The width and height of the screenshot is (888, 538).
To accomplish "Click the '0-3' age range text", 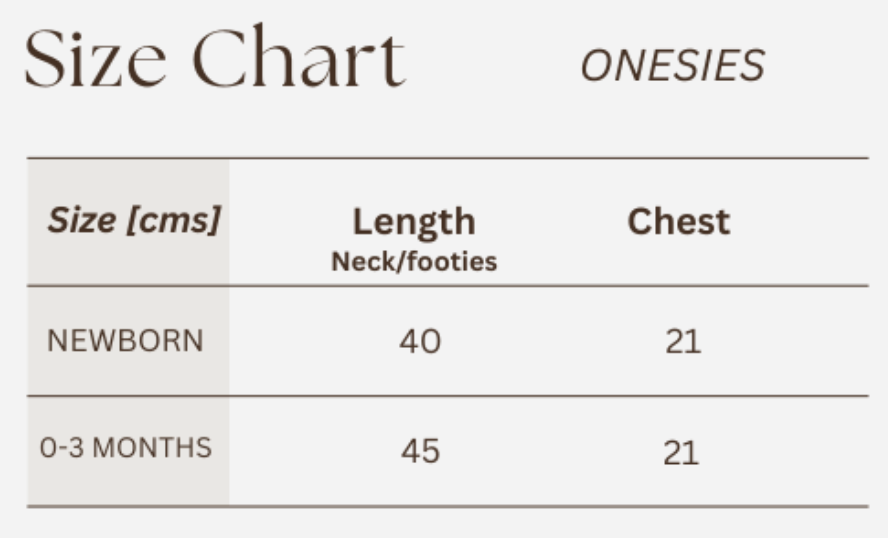I will [x=62, y=448].
